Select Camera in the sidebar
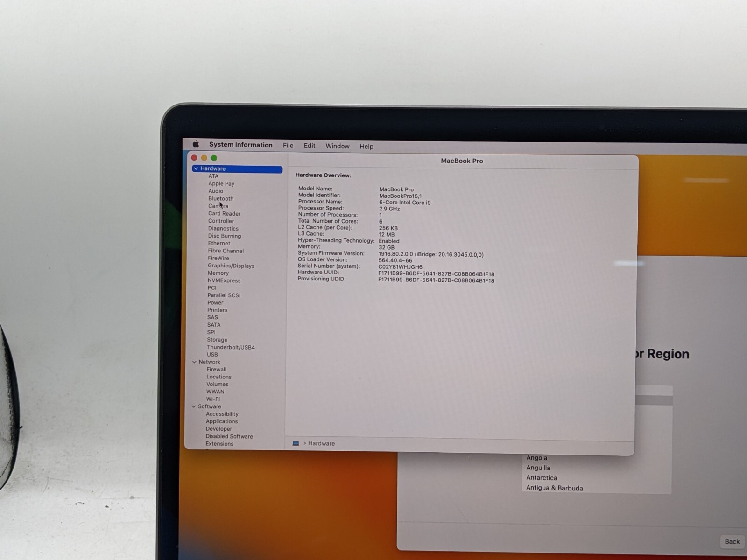 218,206
